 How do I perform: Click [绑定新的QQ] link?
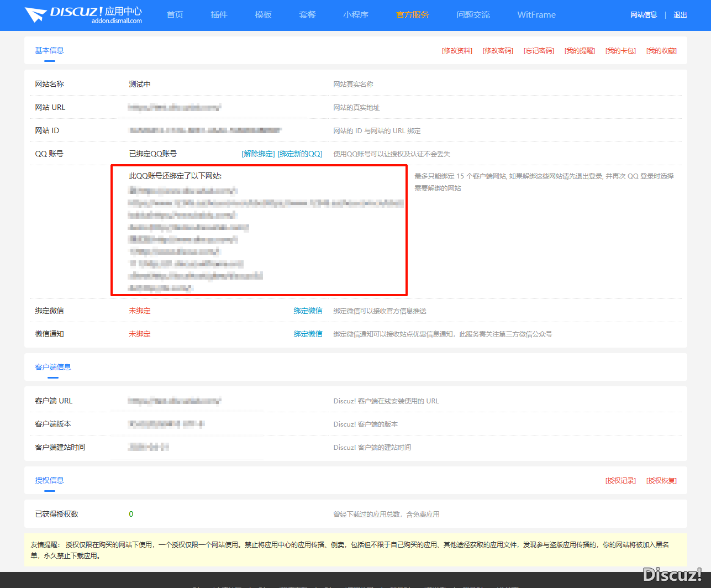point(300,154)
